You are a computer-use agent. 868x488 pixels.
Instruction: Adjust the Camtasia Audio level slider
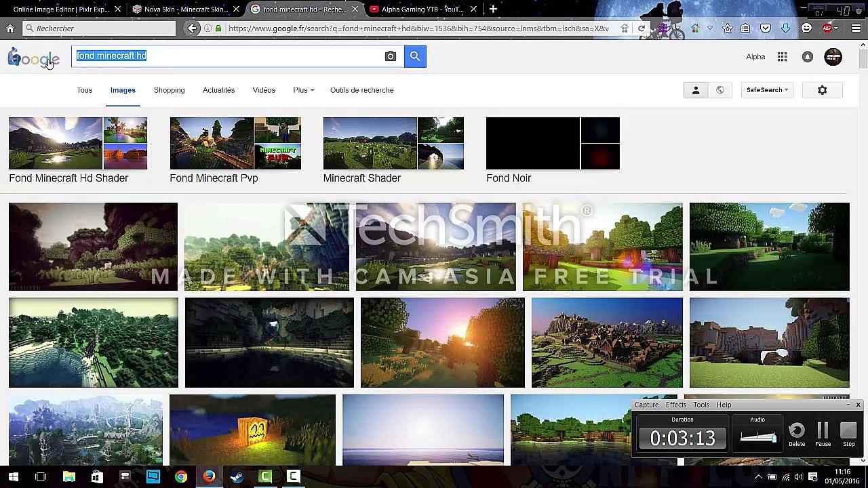(x=758, y=438)
